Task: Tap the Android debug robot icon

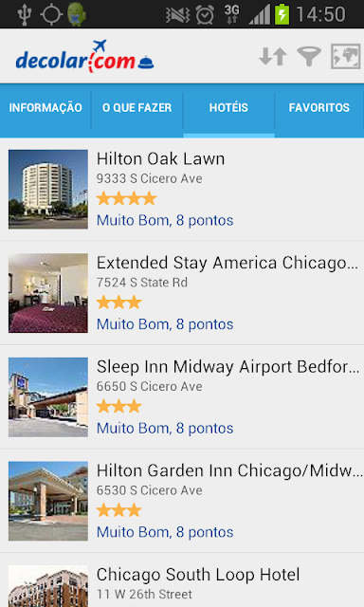Action: tap(76, 14)
